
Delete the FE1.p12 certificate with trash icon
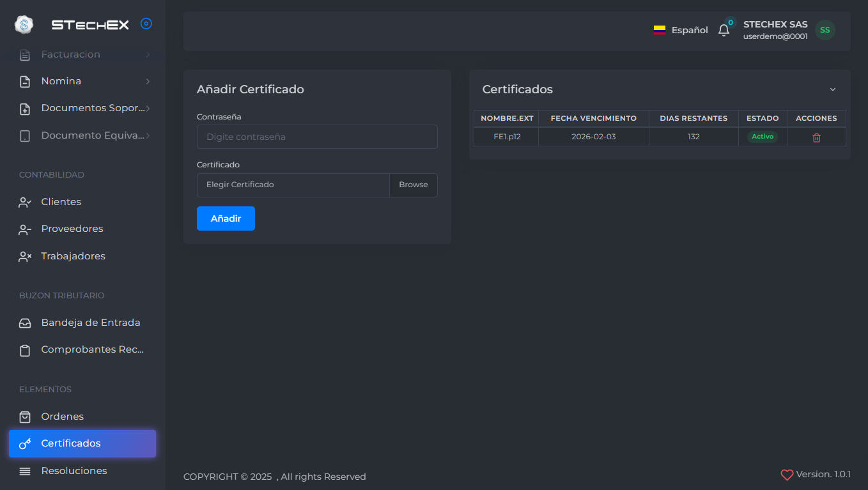click(816, 137)
